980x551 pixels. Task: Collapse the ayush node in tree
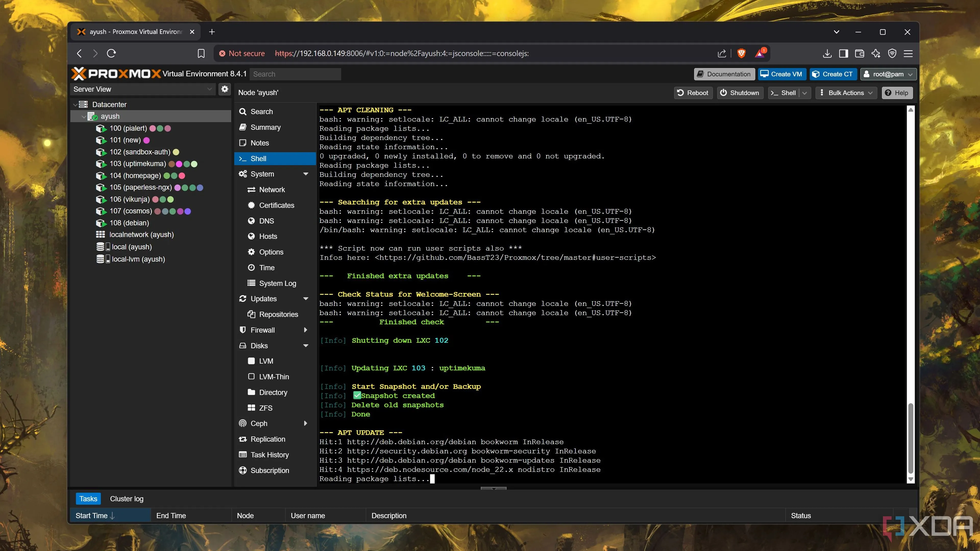click(83, 116)
